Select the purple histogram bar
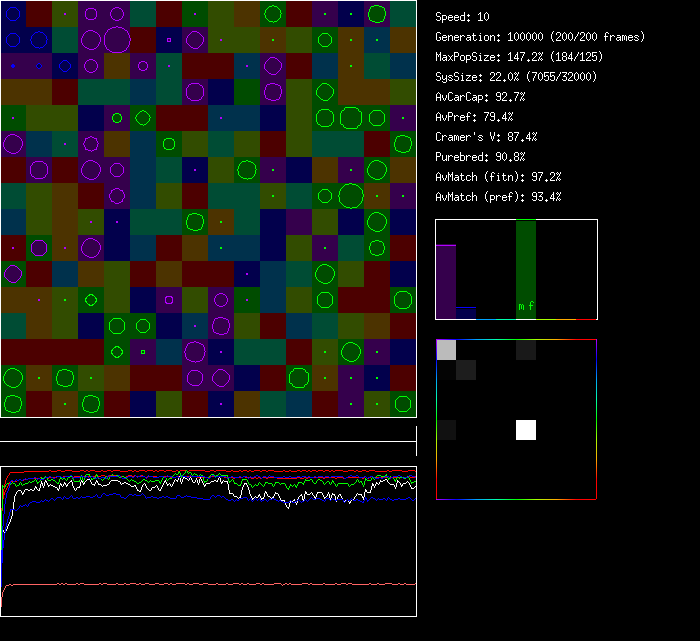This screenshot has height=641, width=700. (x=446, y=281)
